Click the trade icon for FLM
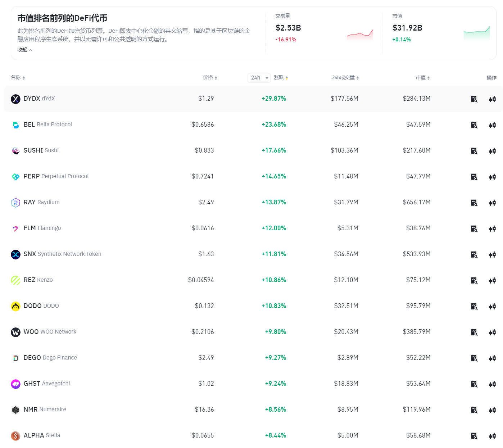Screen dimensions: 503x448 pyautogui.click(x=492, y=228)
